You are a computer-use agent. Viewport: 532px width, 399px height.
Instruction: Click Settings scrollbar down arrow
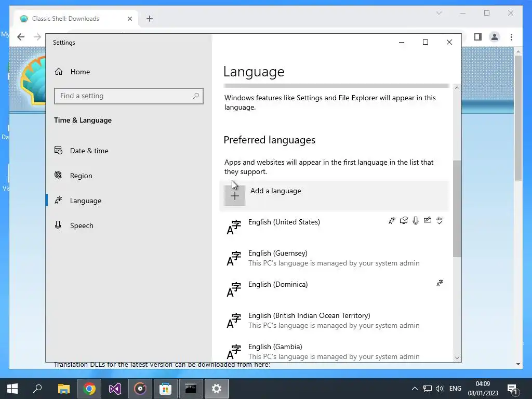point(457,358)
